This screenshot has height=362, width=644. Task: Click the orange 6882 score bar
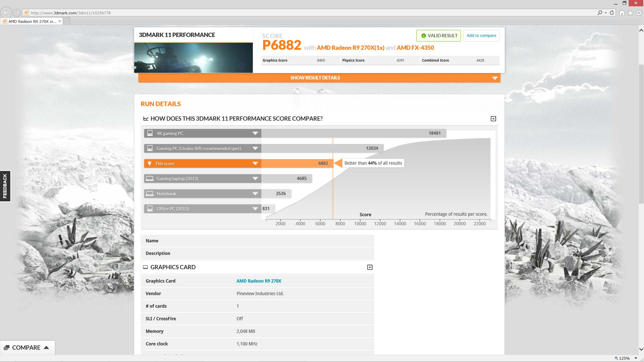point(297,163)
